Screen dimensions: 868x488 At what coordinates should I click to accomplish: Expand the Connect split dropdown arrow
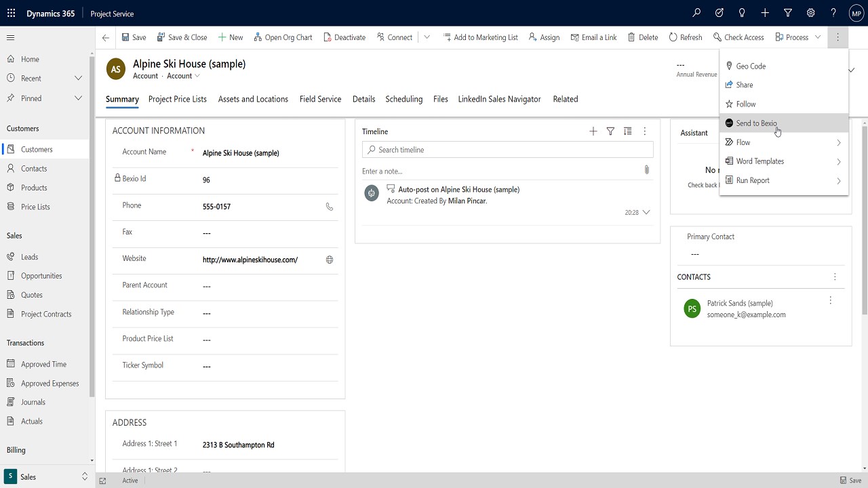[427, 37]
